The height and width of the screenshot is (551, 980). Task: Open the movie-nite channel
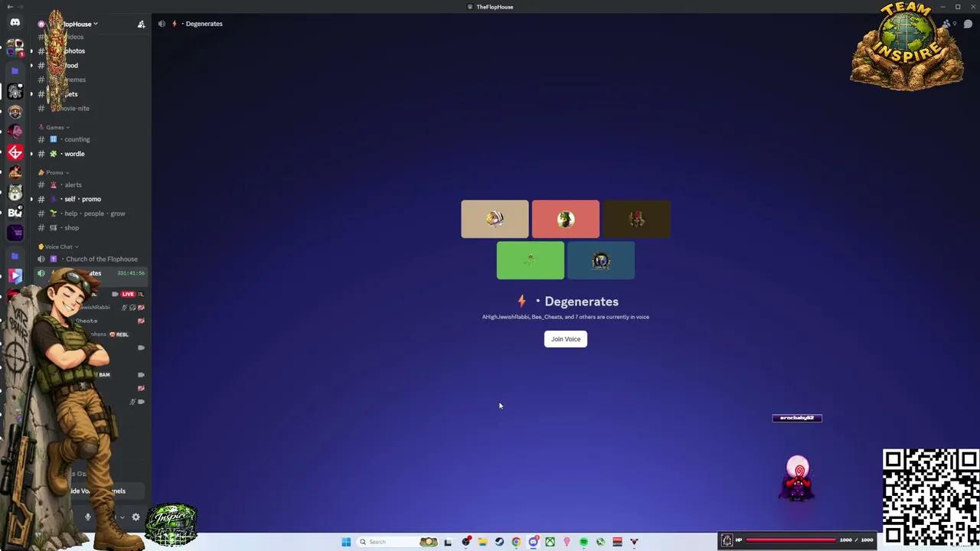76,109
